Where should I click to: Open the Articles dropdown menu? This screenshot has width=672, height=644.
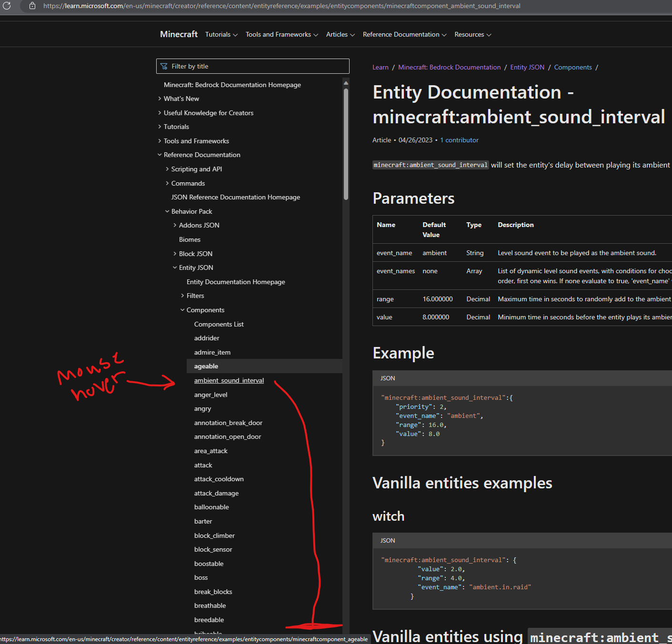pos(341,34)
